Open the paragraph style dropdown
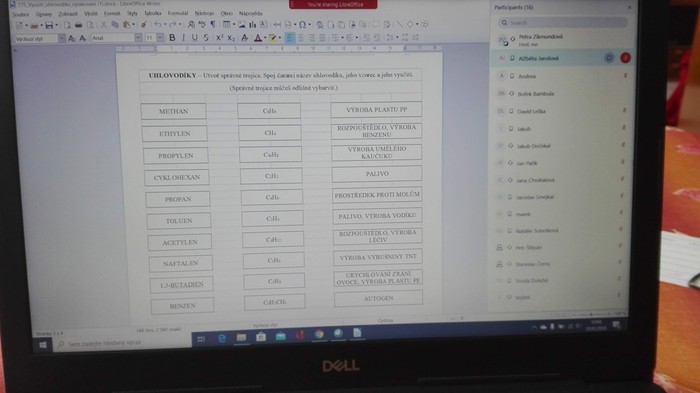The height and width of the screenshot is (393, 700). point(61,39)
